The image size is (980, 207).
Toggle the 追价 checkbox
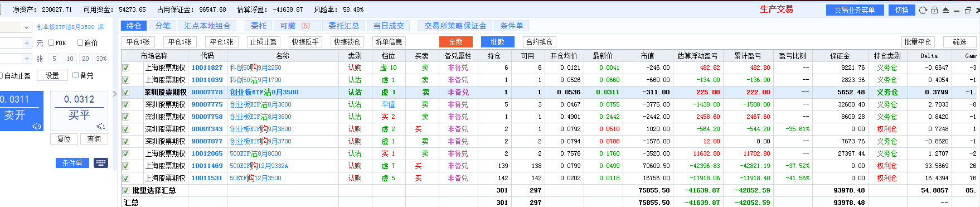click(80, 43)
